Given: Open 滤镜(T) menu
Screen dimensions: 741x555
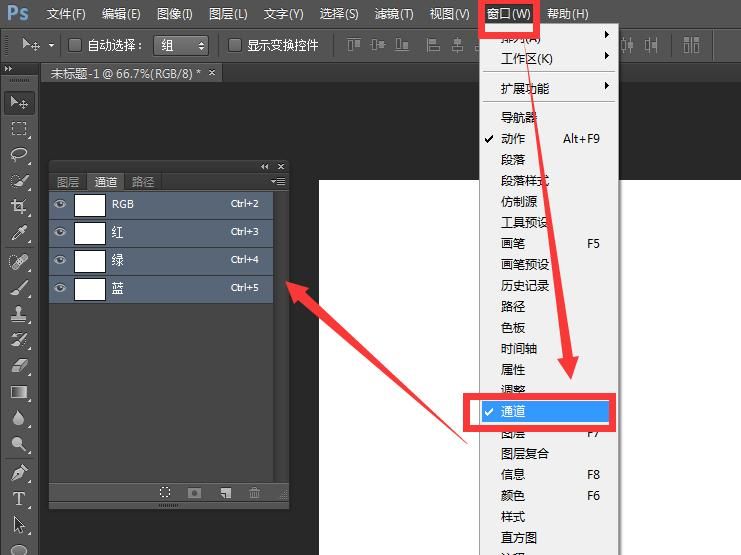Looking at the screenshot, I should pyautogui.click(x=394, y=14).
